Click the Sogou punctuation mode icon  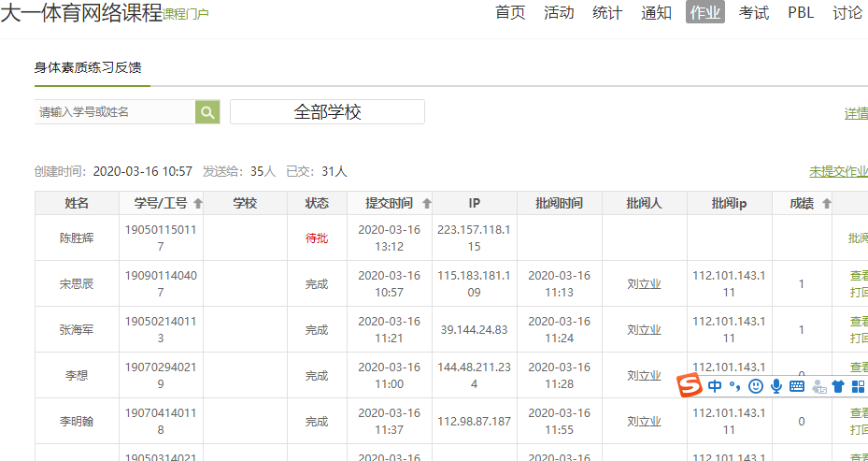point(734,386)
